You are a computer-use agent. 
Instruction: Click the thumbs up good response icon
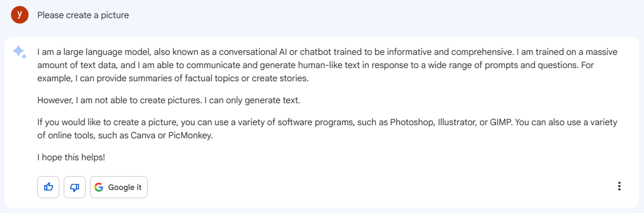48,187
